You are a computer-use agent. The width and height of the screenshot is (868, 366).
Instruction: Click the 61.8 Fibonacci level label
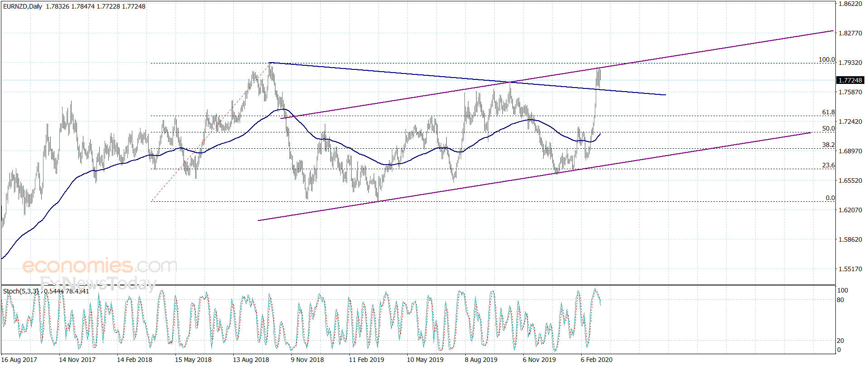pyautogui.click(x=829, y=112)
